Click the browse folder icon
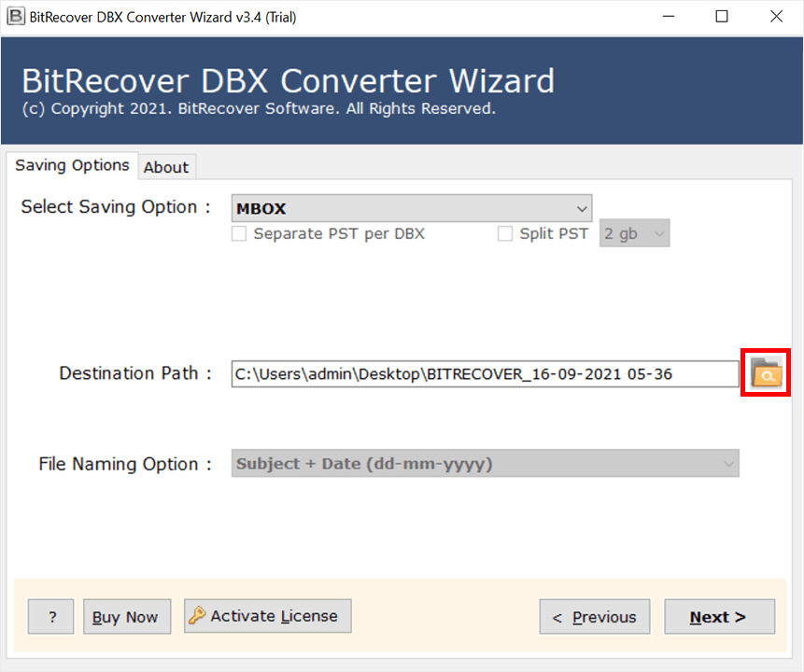This screenshot has height=672, width=804. click(x=766, y=372)
